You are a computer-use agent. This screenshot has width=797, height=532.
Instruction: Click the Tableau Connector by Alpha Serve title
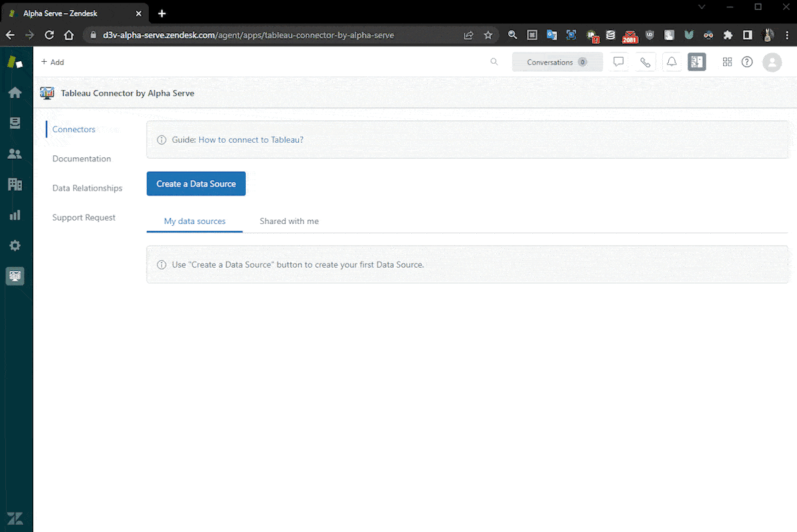click(128, 93)
